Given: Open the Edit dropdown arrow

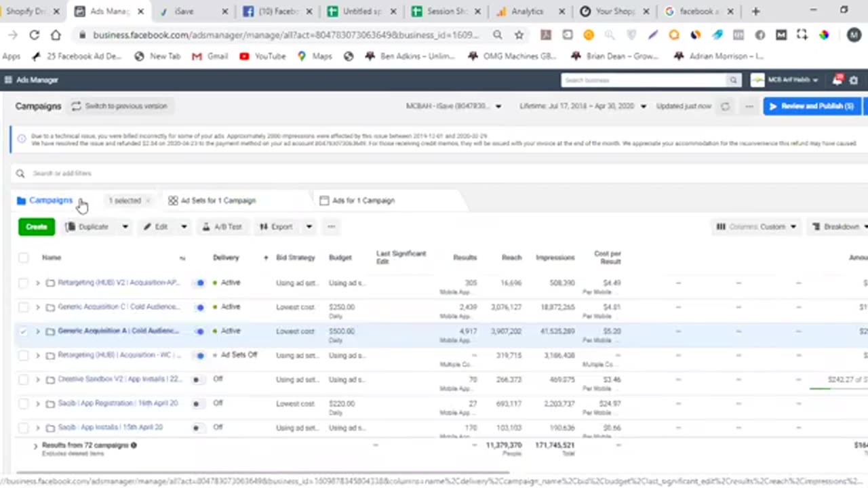Looking at the screenshot, I should coord(184,227).
